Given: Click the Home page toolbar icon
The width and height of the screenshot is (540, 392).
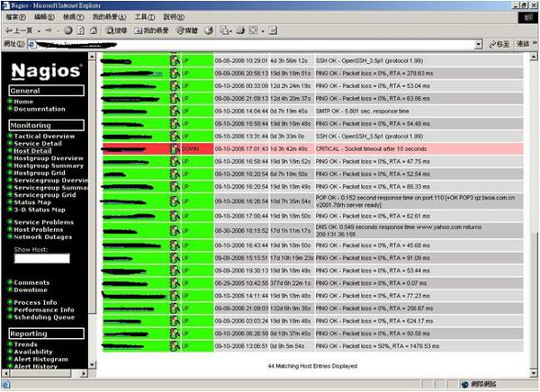Looking at the screenshot, I should pyautogui.click(x=94, y=31).
